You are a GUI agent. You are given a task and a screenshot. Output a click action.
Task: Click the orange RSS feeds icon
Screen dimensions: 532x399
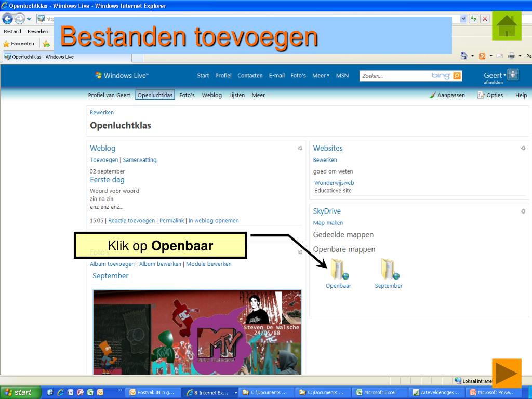pyautogui.click(x=482, y=56)
